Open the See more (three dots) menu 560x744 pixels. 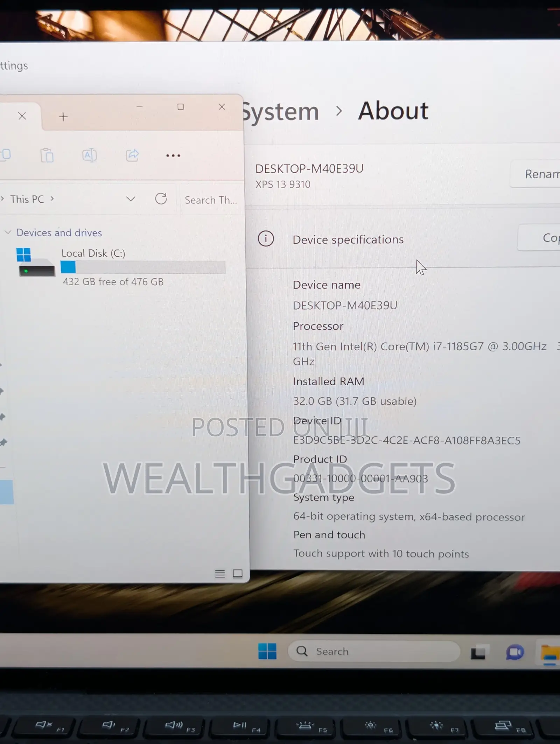(x=173, y=155)
